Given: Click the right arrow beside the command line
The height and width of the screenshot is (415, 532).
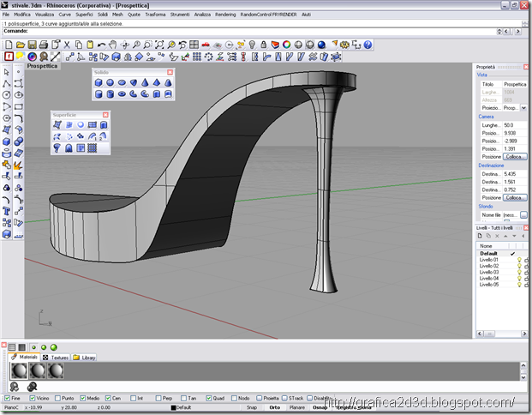Looking at the screenshot, I should pos(517,31).
